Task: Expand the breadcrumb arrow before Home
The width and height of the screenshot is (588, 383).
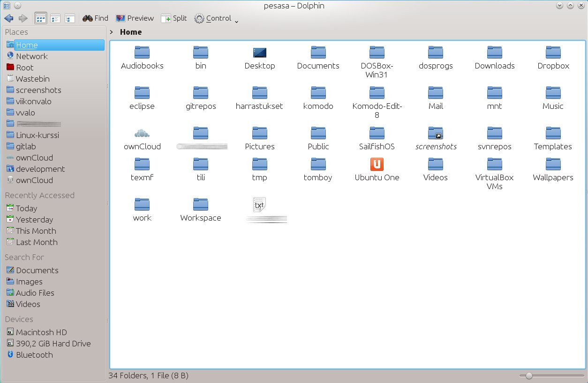Action: pos(112,32)
